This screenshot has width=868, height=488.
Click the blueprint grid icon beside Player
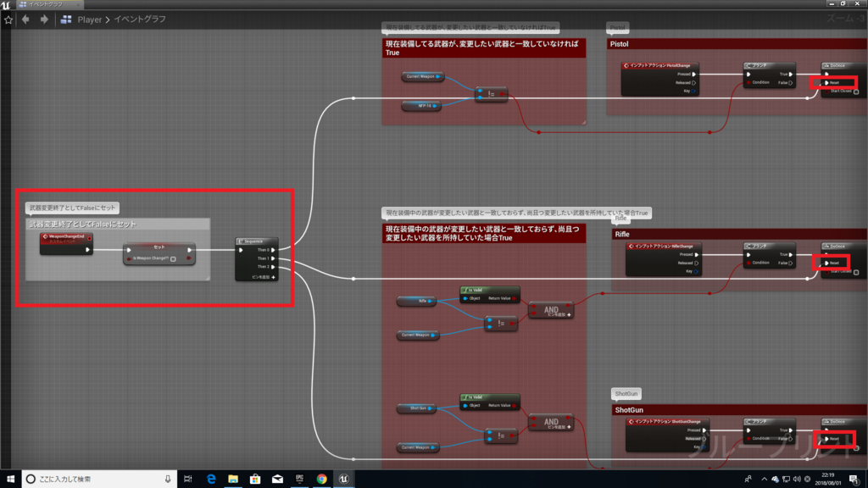[x=66, y=19]
